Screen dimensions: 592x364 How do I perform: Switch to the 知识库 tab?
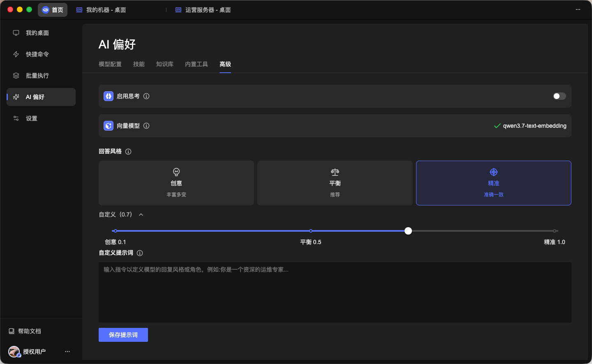(x=165, y=64)
